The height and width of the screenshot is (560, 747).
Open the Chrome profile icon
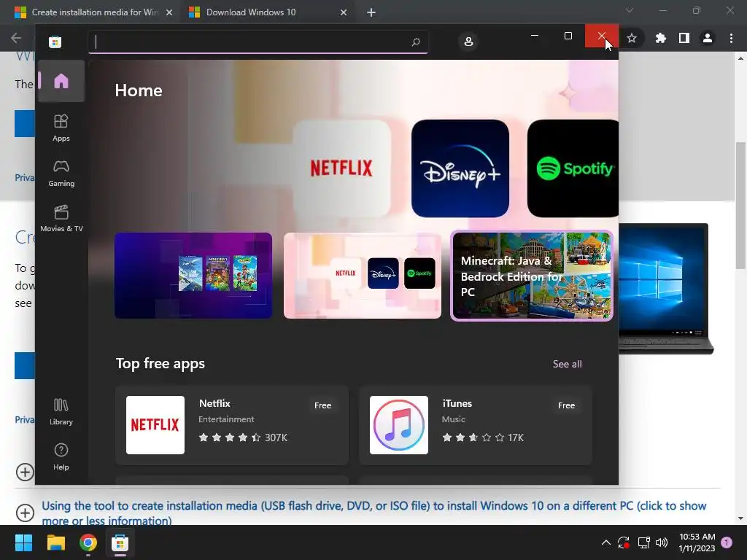(x=708, y=38)
